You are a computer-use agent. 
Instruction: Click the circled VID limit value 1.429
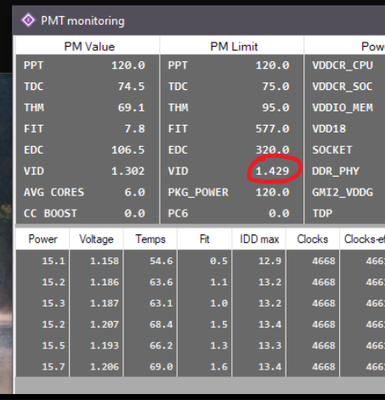[x=272, y=171]
